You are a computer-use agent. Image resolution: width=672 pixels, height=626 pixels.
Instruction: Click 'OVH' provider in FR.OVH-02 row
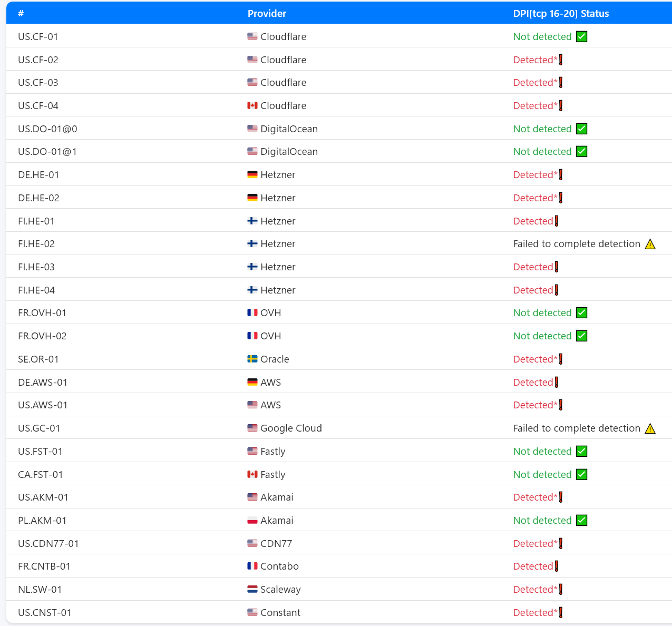pos(271,336)
